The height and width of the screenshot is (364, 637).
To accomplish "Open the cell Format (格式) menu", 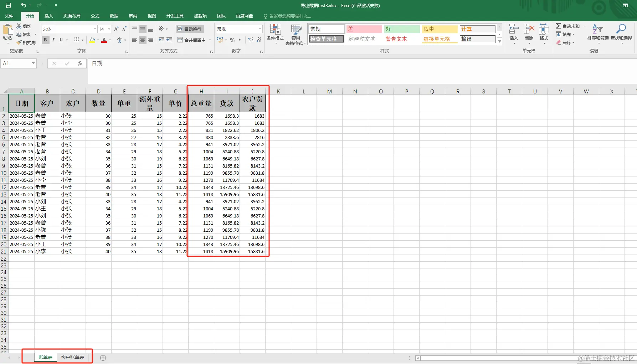I will (544, 34).
